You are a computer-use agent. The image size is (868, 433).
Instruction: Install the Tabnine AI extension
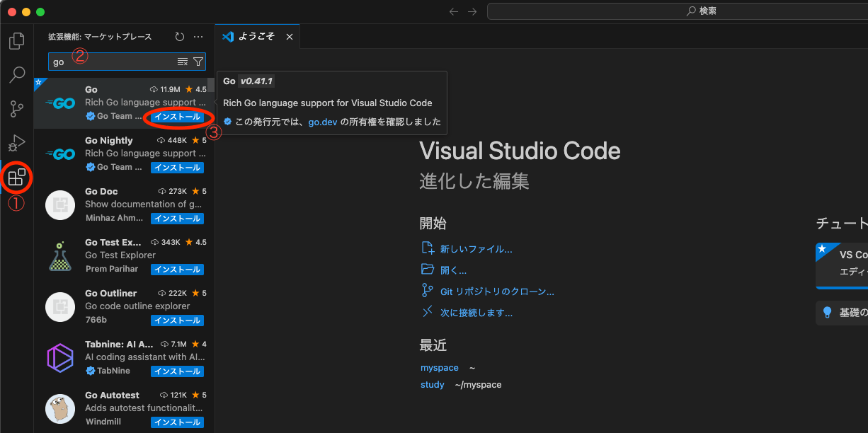pos(177,371)
